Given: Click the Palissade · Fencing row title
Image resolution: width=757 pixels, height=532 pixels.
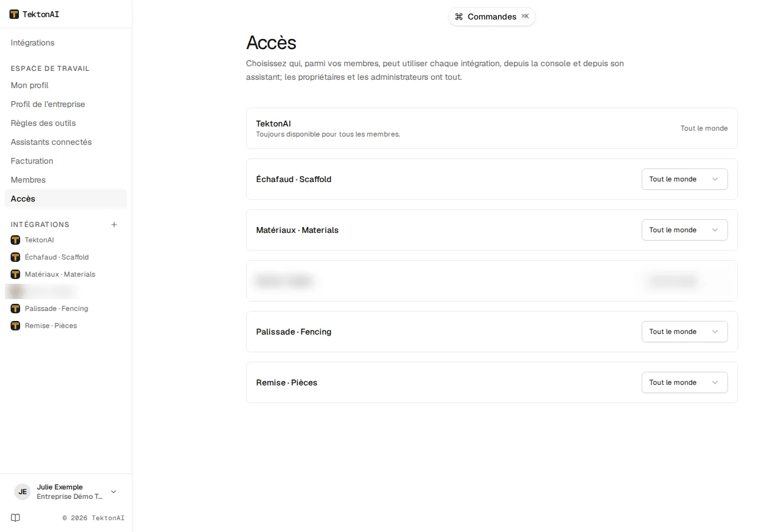Looking at the screenshot, I should click(x=293, y=332).
